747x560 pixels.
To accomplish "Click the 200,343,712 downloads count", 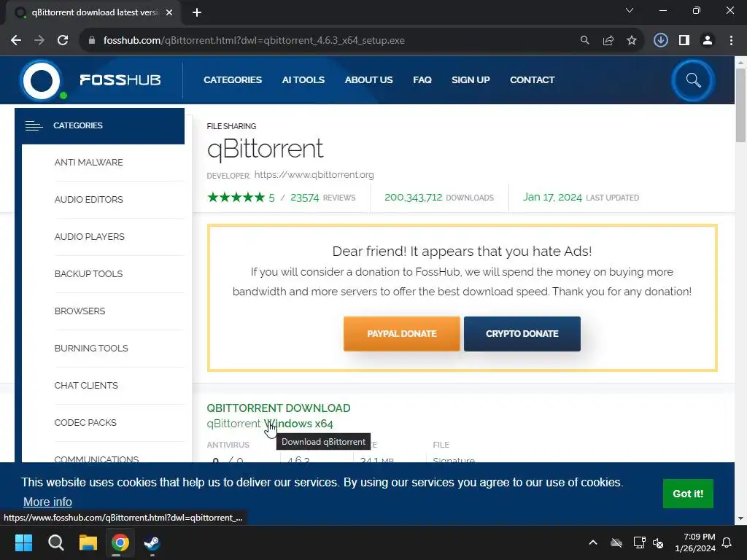I will click(413, 197).
